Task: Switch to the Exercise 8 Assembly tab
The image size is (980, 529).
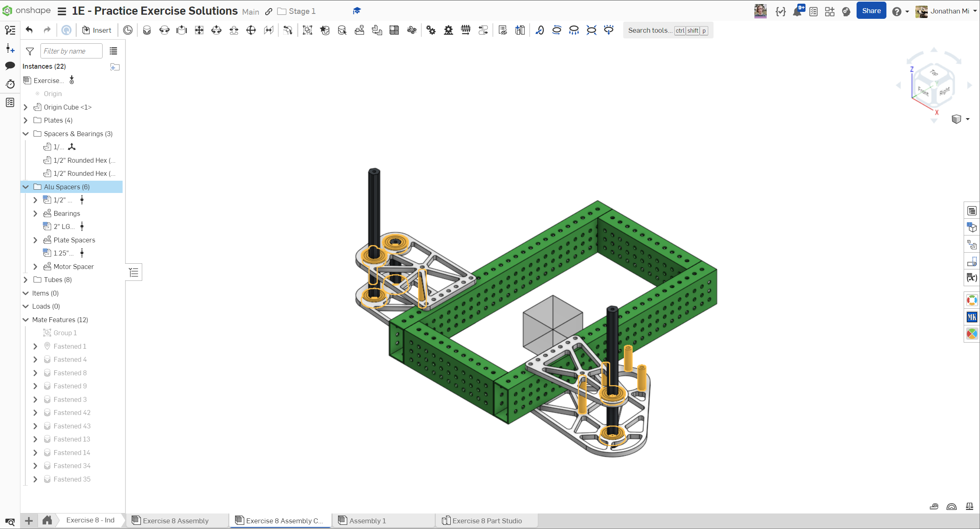Action: coord(175,520)
